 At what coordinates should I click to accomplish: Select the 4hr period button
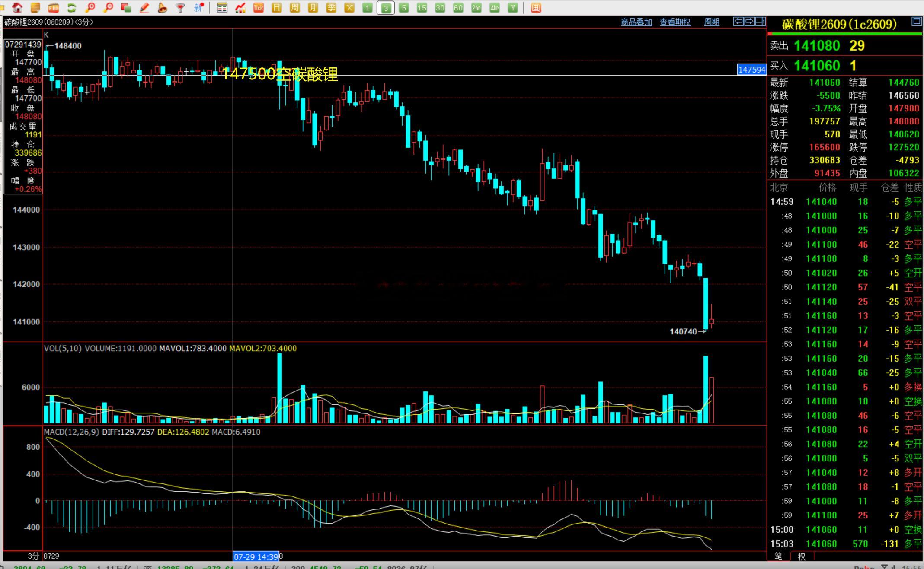coord(495,8)
